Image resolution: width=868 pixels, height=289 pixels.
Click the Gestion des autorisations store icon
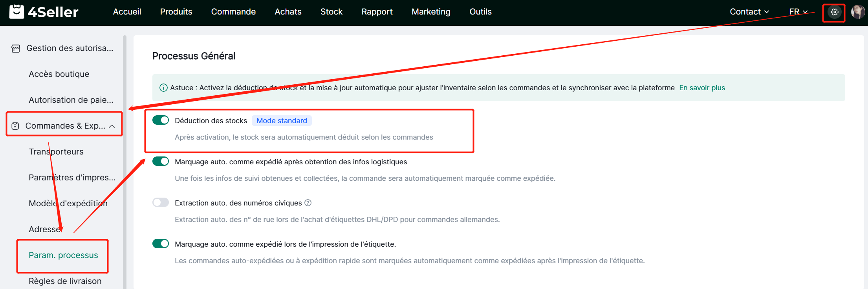16,49
